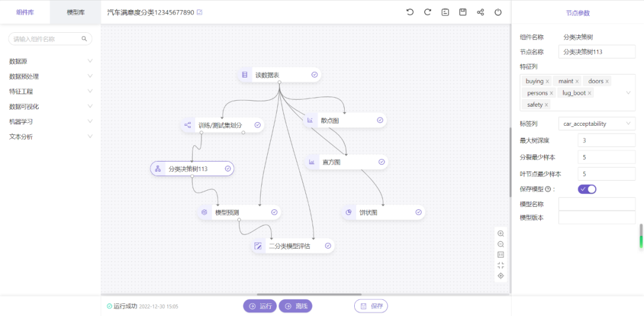
Task: Click the 离线 button
Action: tap(296, 306)
